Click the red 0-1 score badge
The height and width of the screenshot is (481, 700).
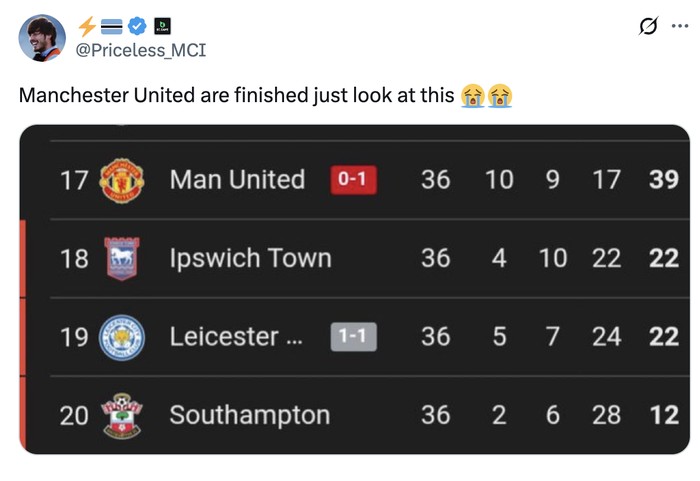point(354,180)
